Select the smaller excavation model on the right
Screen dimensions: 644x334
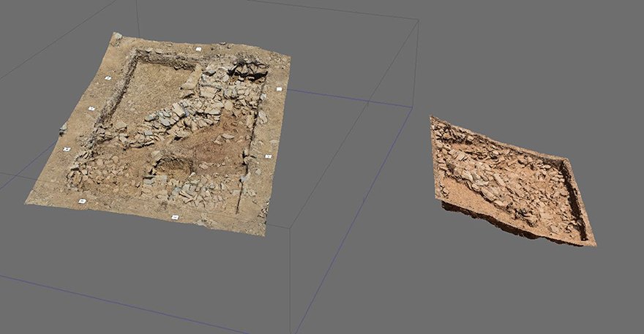[x=512, y=183]
